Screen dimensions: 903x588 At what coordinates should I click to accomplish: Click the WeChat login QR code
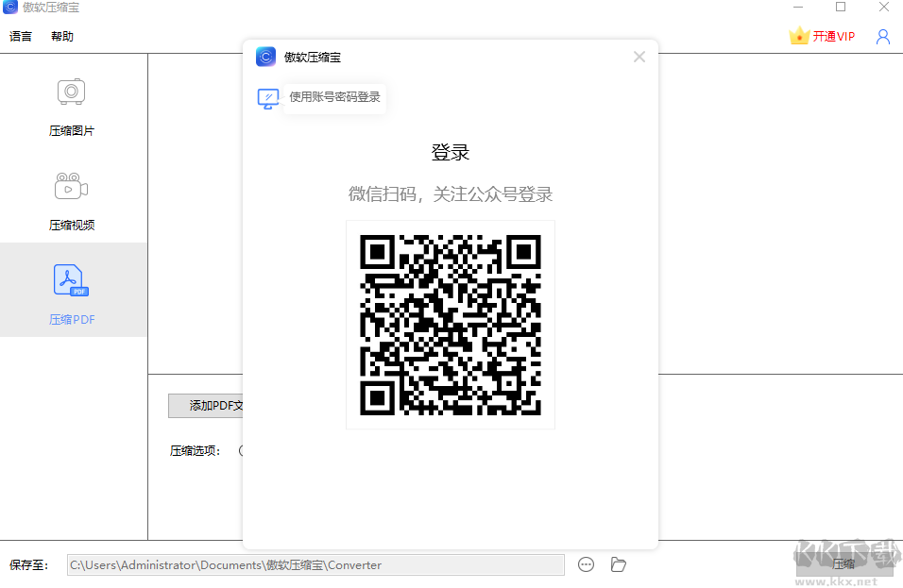pos(451,325)
